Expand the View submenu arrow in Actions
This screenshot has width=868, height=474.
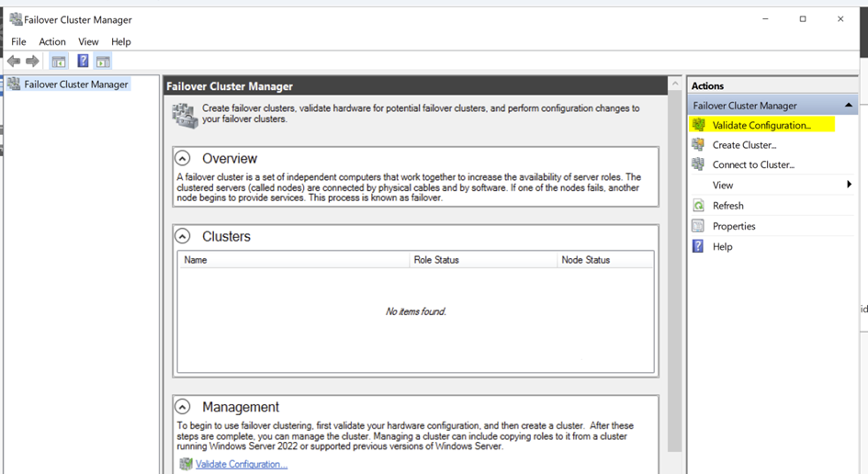(850, 185)
